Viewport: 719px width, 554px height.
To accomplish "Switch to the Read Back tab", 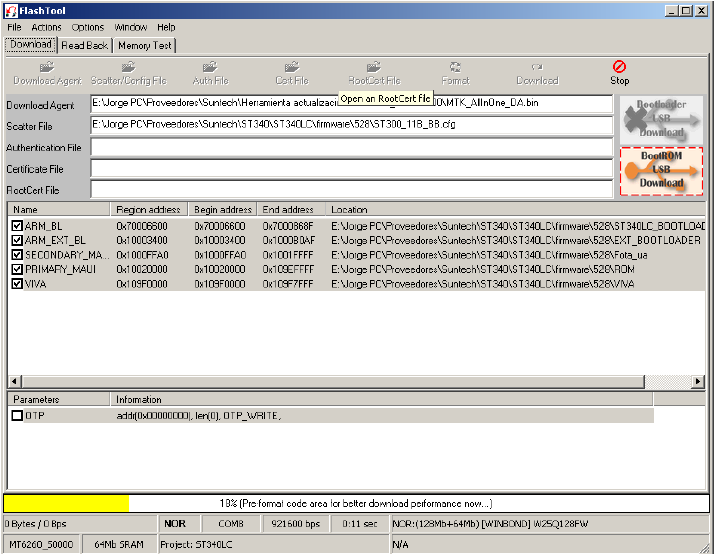I will 85,45.
